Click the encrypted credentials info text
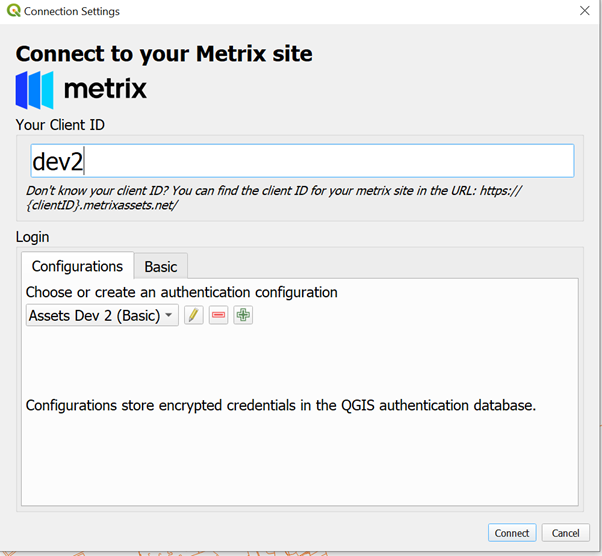The image size is (602, 556). (281, 405)
